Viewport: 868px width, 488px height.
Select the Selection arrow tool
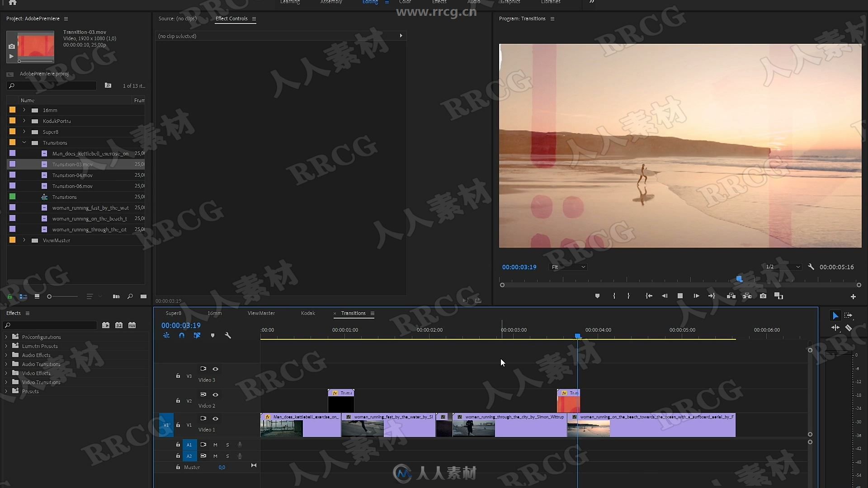coord(835,315)
